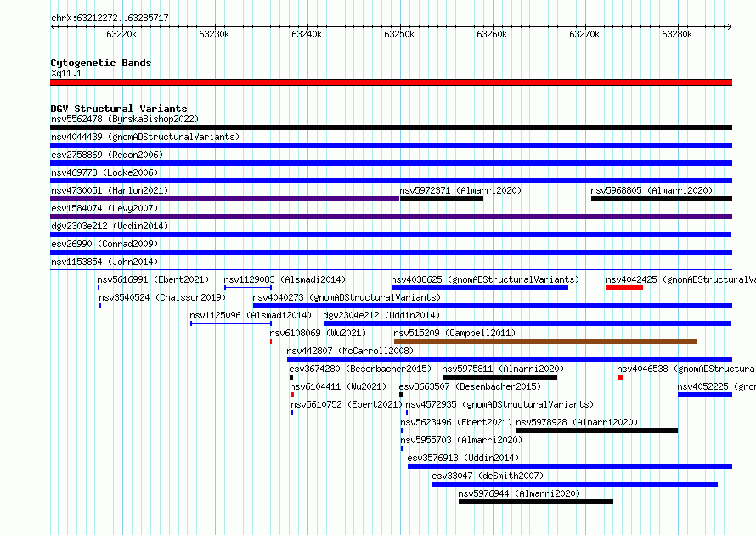Viewport: 756px width, 535px height.
Task: Click the nsv5975811 (Almarri2020) label
Action: click(504, 369)
